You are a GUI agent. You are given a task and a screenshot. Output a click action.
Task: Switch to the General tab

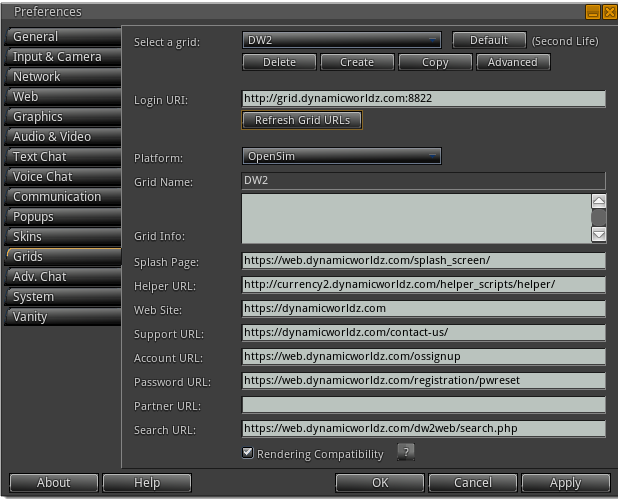click(x=63, y=37)
